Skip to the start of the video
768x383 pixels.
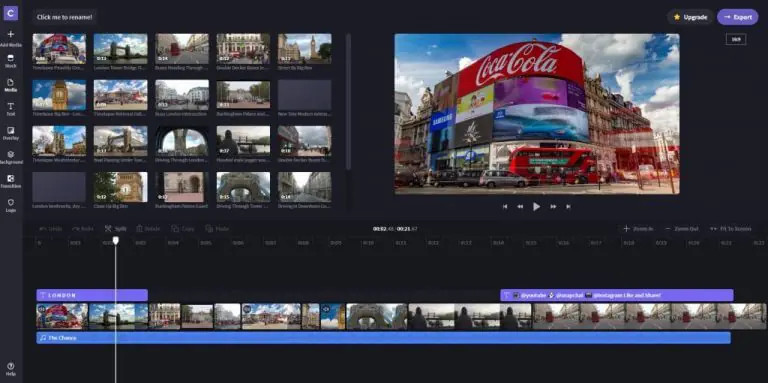(505, 207)
